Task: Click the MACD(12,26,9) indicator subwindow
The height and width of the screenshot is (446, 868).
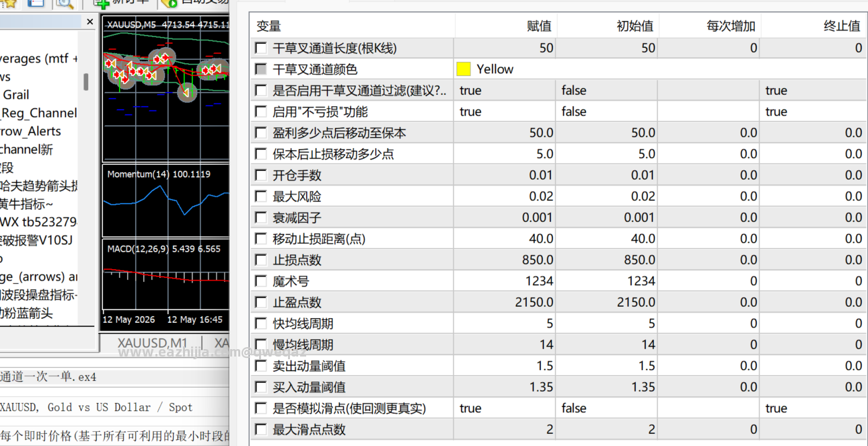Action: coord(166,274)
